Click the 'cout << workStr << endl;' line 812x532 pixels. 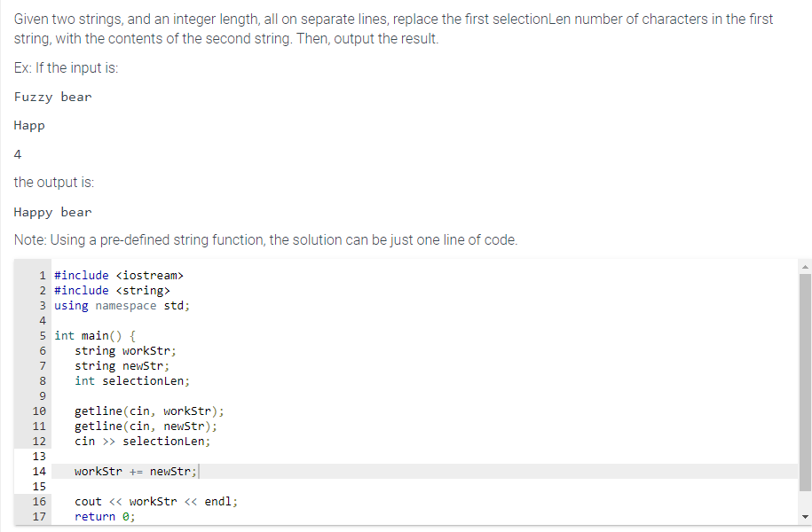click(156, 502)
